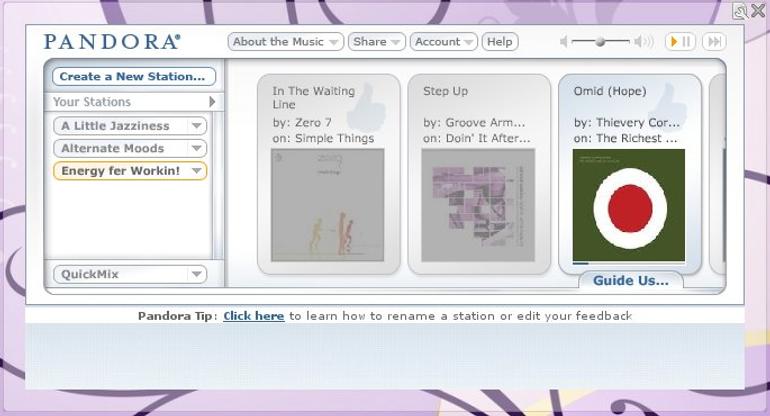Screen dimensions: 770x416
Task: Open the Account menu
Action: pyautogui.click(x=443, y=42)
